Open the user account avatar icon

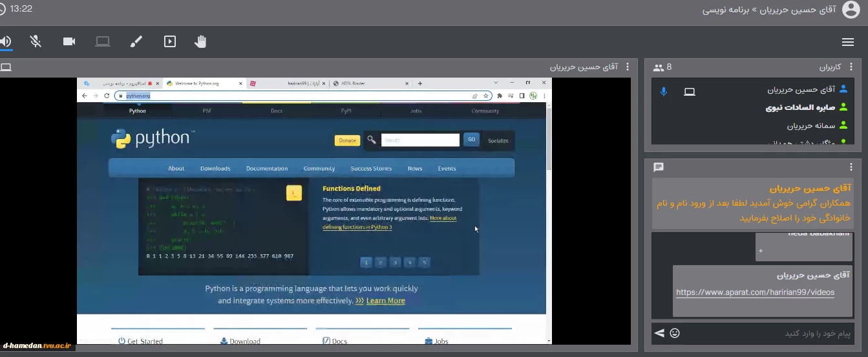[x=852, y=10]
